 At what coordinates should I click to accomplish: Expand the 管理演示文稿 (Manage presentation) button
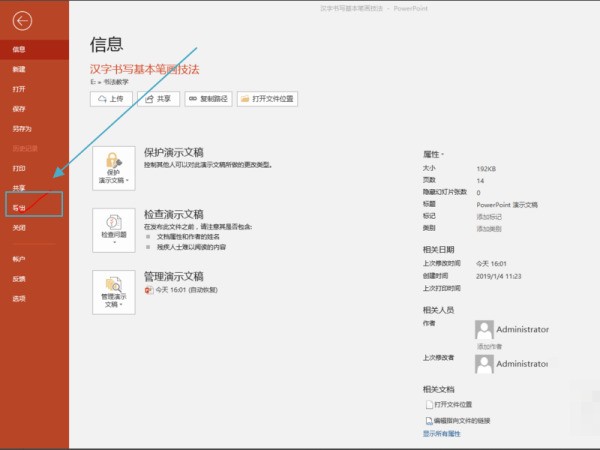(114, 292)
